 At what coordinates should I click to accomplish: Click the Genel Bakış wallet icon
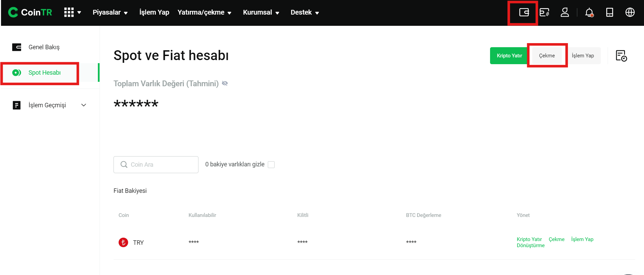click(17, 47)
